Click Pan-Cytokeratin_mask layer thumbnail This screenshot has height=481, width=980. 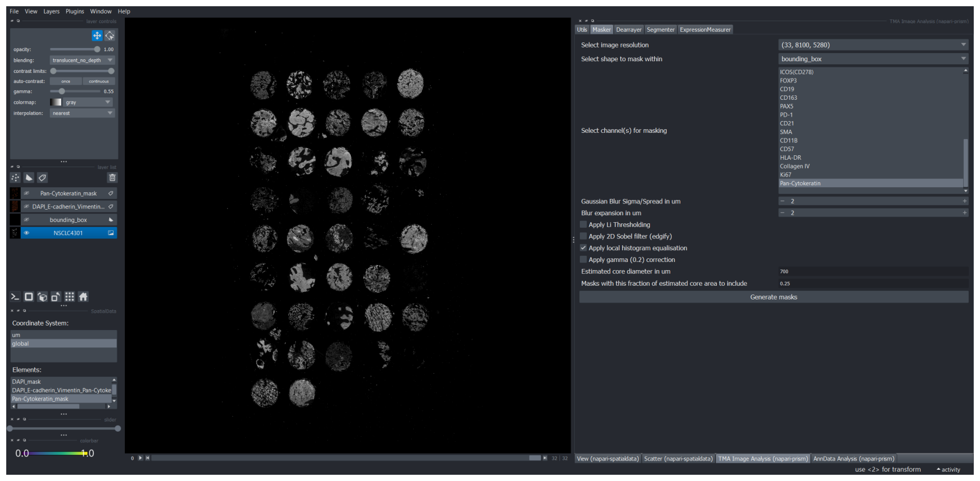pos(15,193)
